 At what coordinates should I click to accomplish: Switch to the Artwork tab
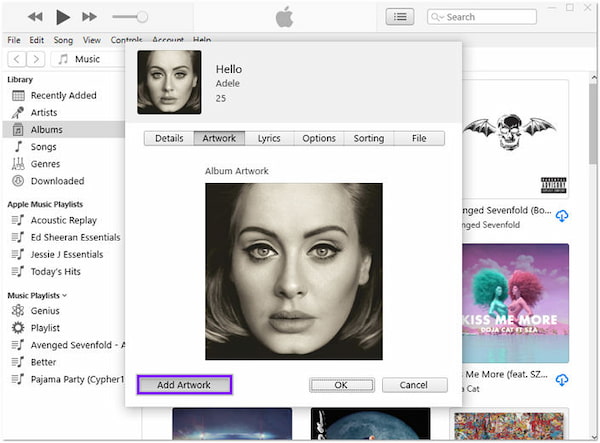click(x=219, y=138)
